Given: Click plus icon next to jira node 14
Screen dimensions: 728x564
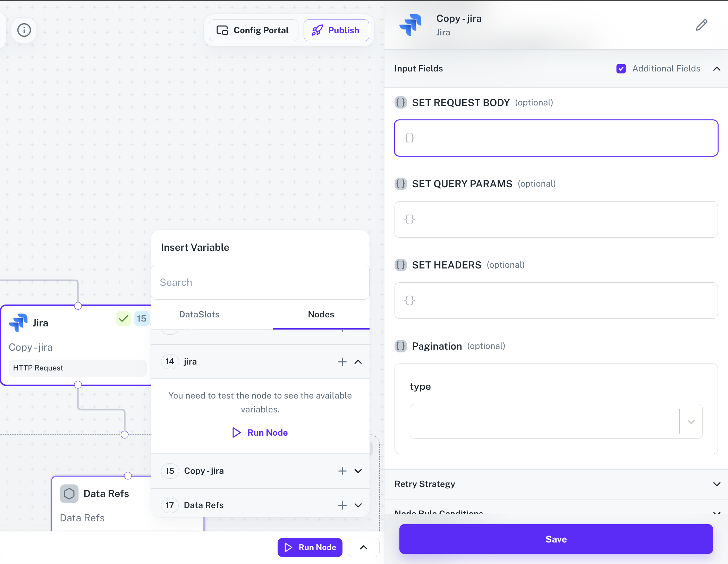Looking at the screenshot, I should 342,362.
